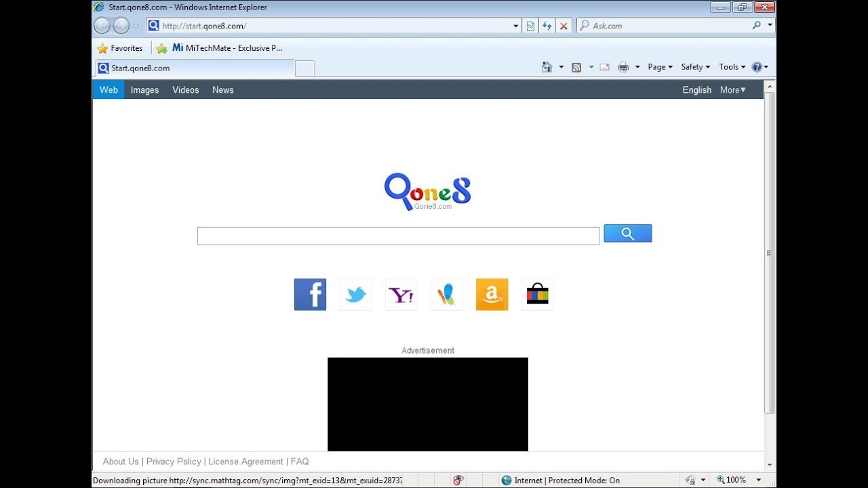Click the Internet Explorer title bar icon
Screen dimensions: 868x488
100,7
